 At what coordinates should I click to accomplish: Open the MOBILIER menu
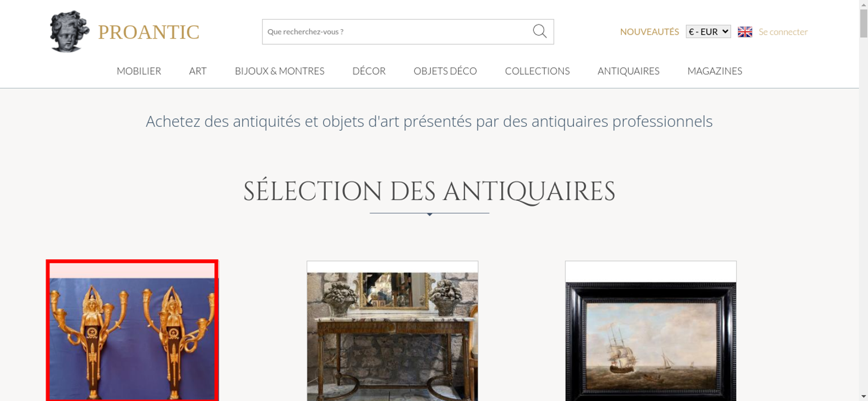point(139,71)
